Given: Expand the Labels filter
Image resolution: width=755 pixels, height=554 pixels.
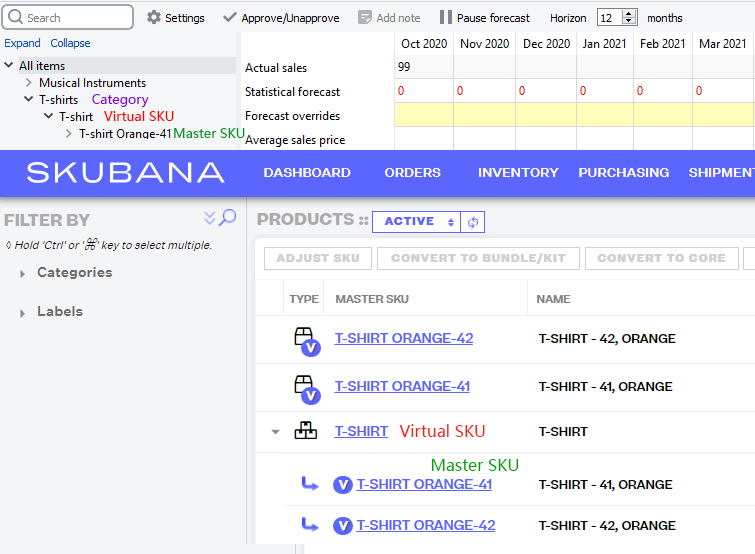Looking at the screenshot, I should (23, 313).
